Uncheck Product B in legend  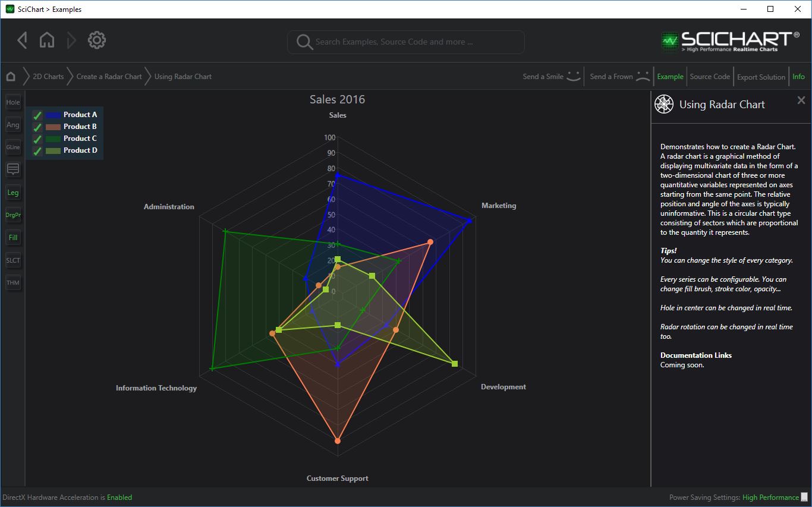pos(37,127)
